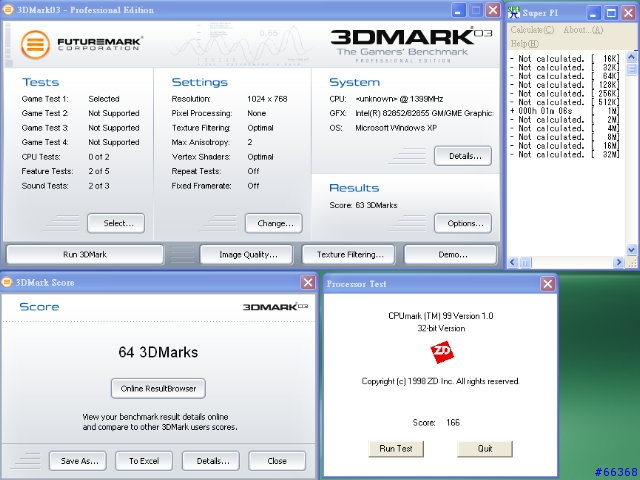Click the 'Sound Tests: 2 of 3' value
The image size is (640, 480).
(99, 186)
